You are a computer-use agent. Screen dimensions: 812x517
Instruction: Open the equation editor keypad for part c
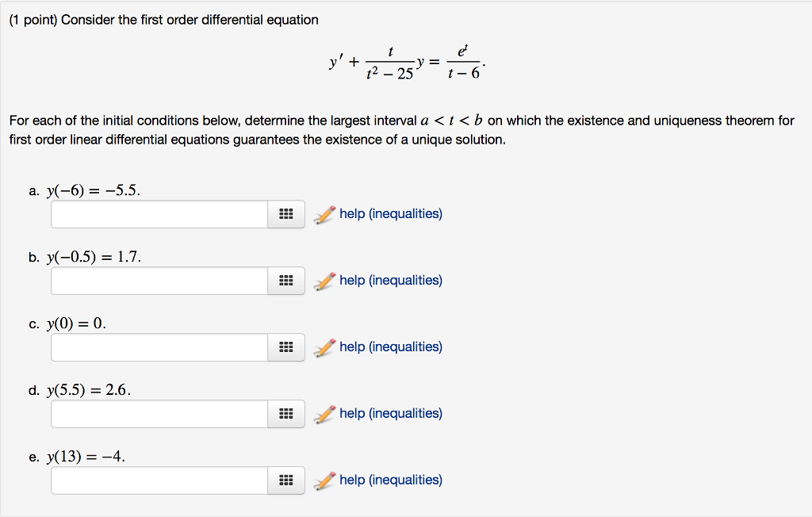(287, 347)
